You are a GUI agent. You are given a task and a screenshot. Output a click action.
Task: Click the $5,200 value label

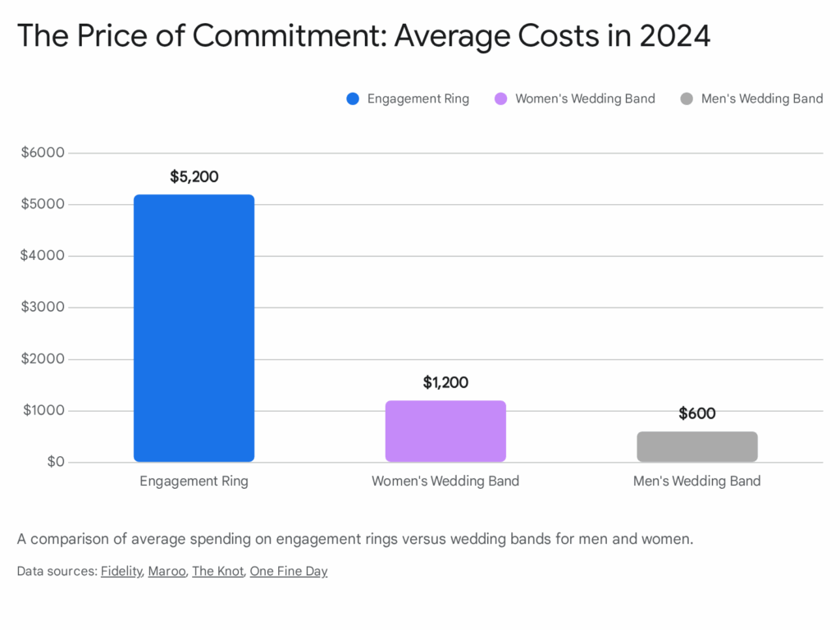(194, 176)
